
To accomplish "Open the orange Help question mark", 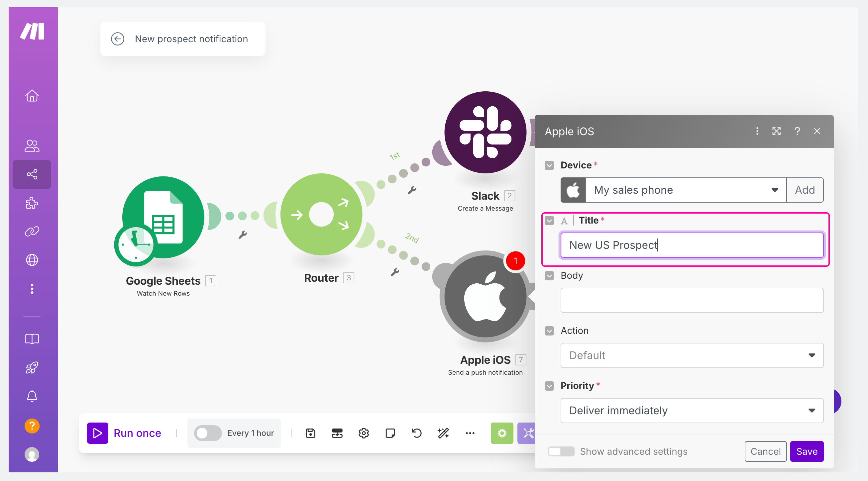I will pyautogui.click(x=32, y=426).
